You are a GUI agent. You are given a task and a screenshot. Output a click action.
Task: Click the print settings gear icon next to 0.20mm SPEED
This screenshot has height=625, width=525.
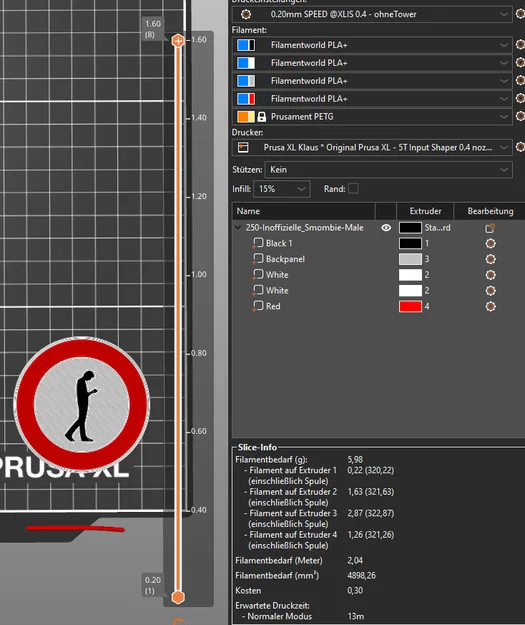click(x=520, y=14)
